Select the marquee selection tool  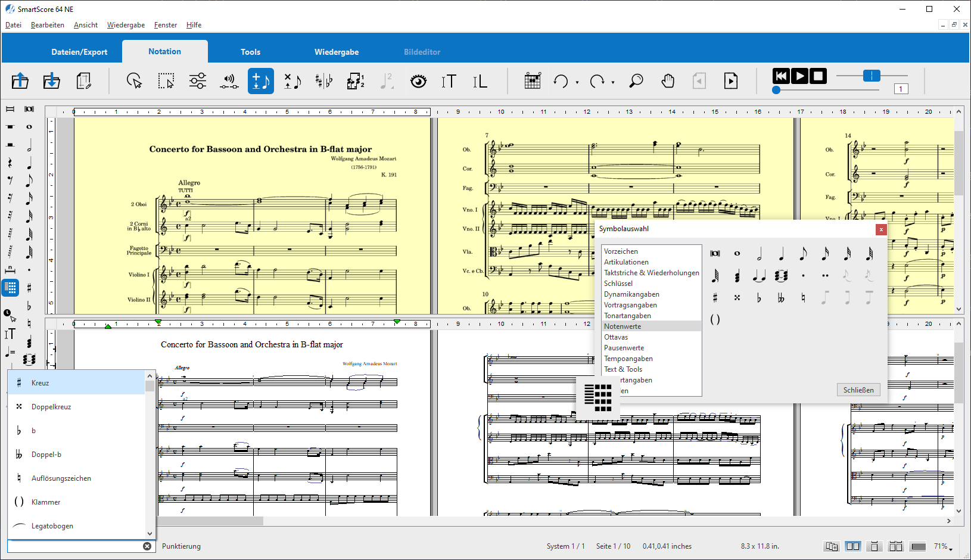pyautogui.click(x=166, y=81)
